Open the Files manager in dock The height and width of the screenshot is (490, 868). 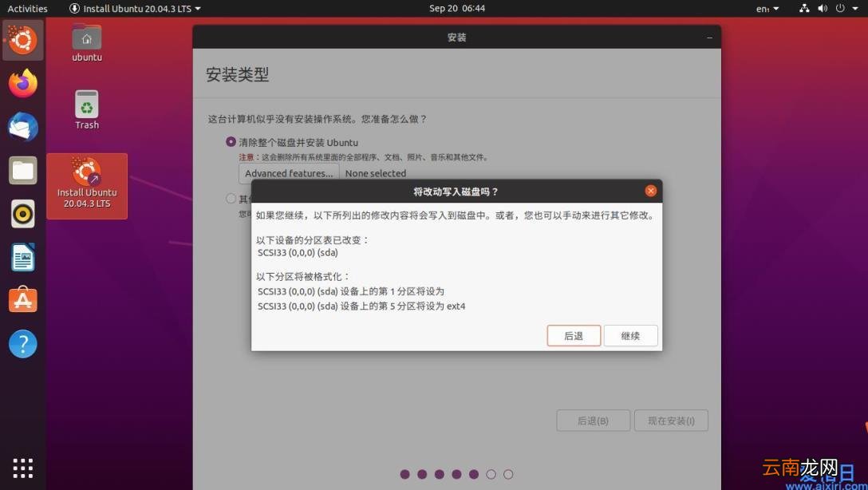pos(22,171)
